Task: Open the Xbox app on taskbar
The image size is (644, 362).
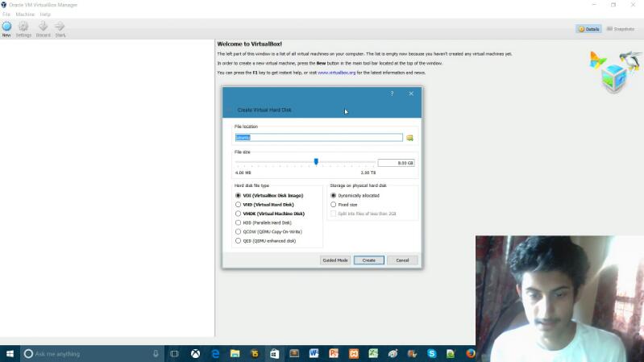Action: point(196,354)
